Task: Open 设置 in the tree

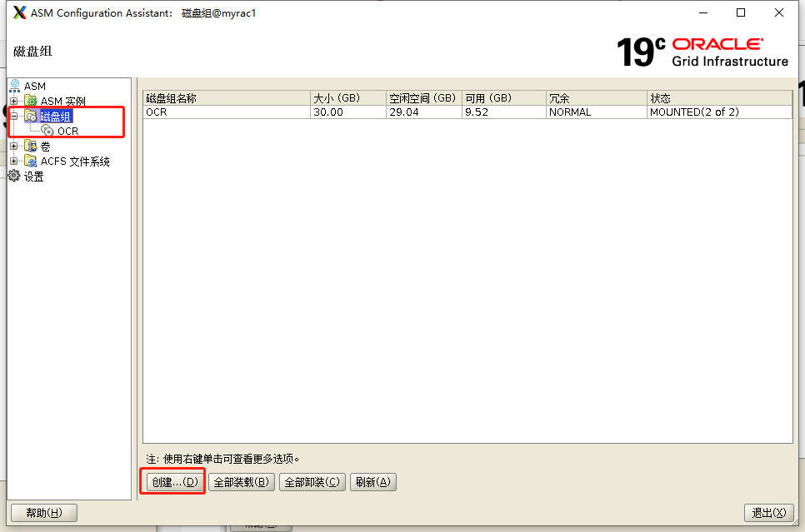Action: click(x=34, y=177)
